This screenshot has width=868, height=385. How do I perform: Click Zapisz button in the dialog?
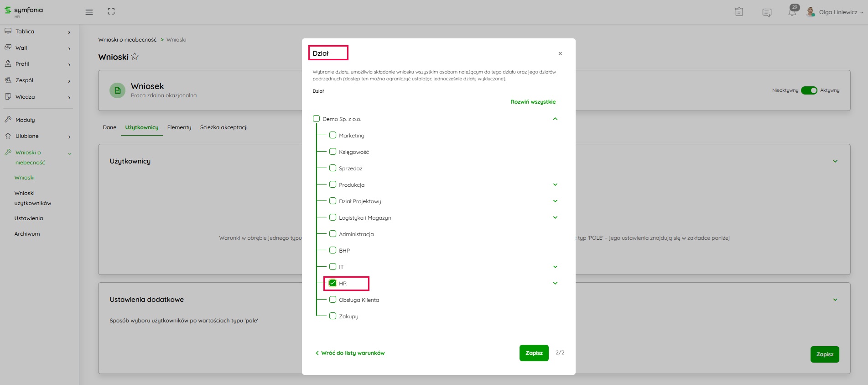point(534,353)
